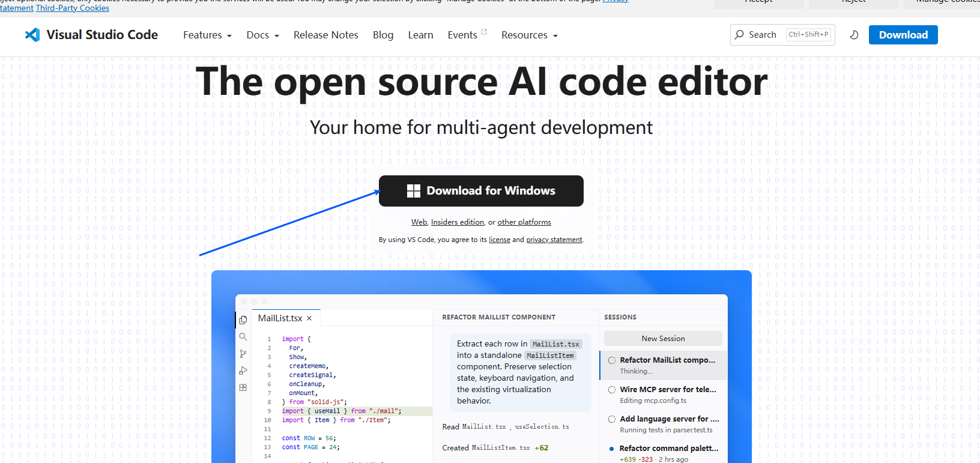Image resolution: width=980 pixels, height=463 pixels.
Task: Open the Release Notes page
Action: [326, 35]
